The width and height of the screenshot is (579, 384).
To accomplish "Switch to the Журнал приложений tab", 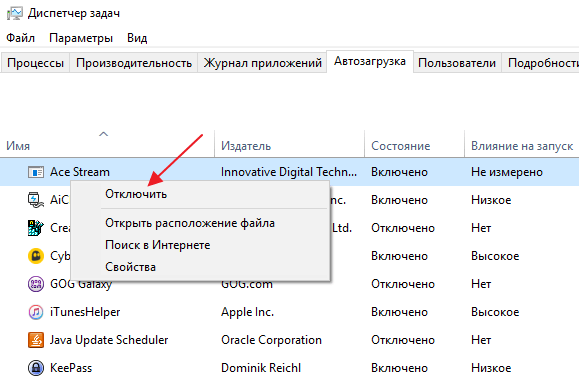I will click(x=262, y=63).
